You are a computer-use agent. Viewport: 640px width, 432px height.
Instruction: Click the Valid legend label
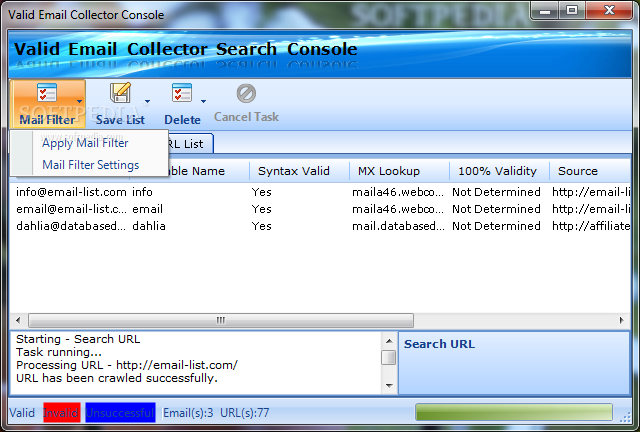click(22, 413)
